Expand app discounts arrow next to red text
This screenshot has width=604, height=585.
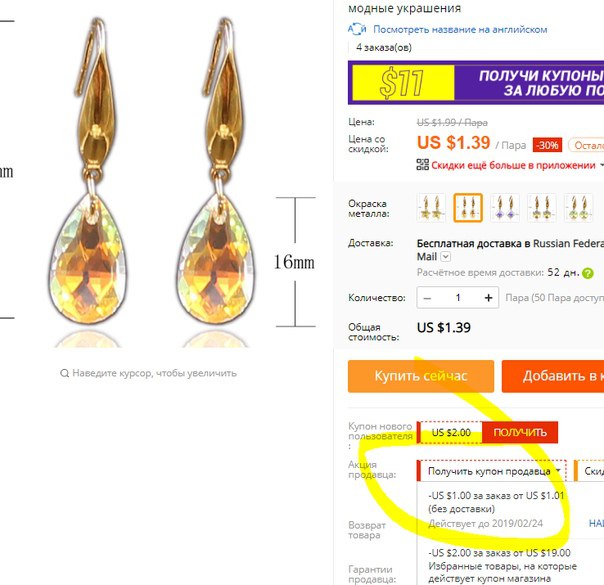[601, 165]
